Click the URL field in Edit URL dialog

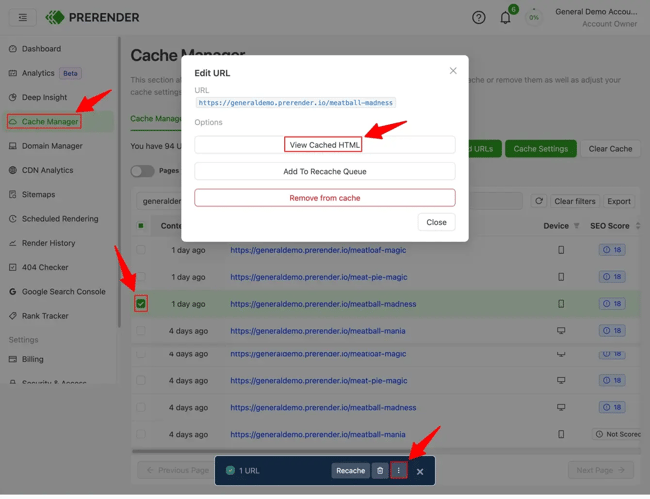click(x=296, y=103)
